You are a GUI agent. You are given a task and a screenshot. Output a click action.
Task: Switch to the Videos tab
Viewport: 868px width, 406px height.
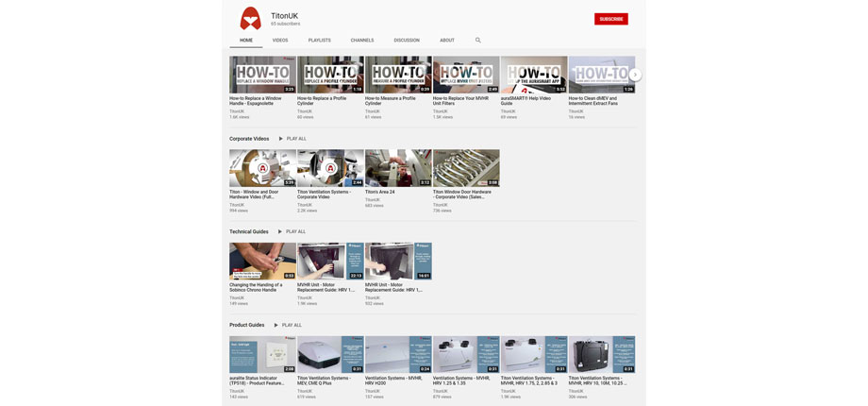tap(280, 41)
